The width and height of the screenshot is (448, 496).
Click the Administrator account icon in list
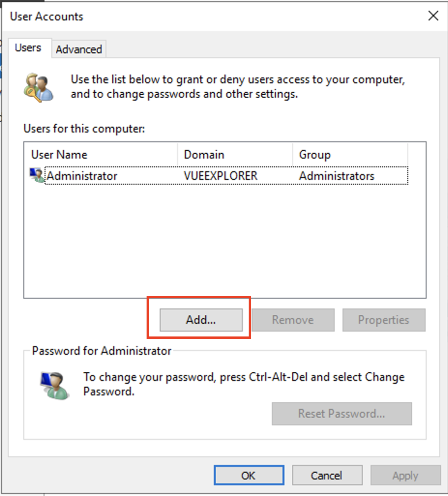point(36,175)
